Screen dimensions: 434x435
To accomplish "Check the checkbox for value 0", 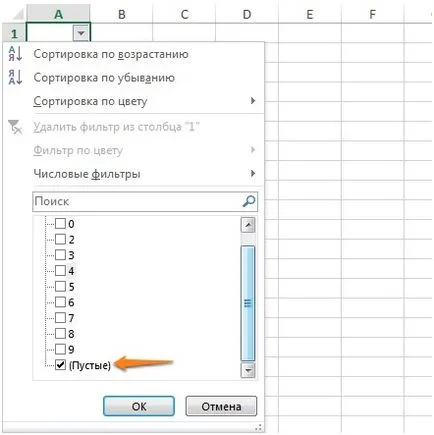I will click(x=60, y=223).
